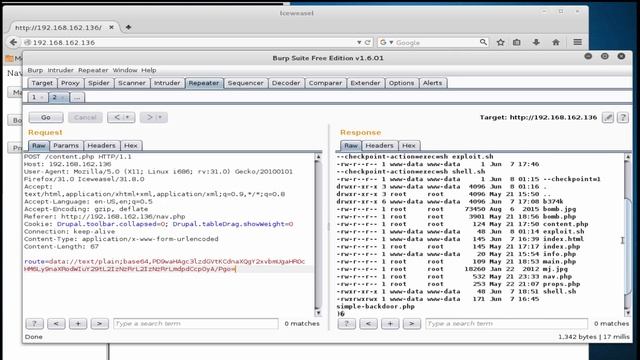The height and width of the screenshot is (360, 640).
Task: Go to the Iceweasel home page icon
Action: pos(556,42)
